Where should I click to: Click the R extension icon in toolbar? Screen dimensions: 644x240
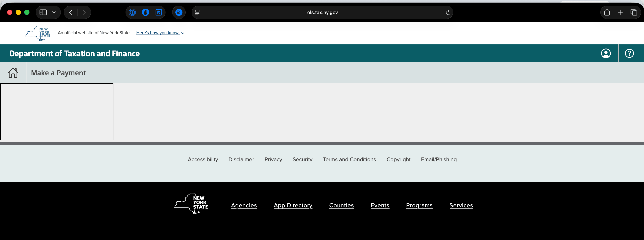pos(159,12)
